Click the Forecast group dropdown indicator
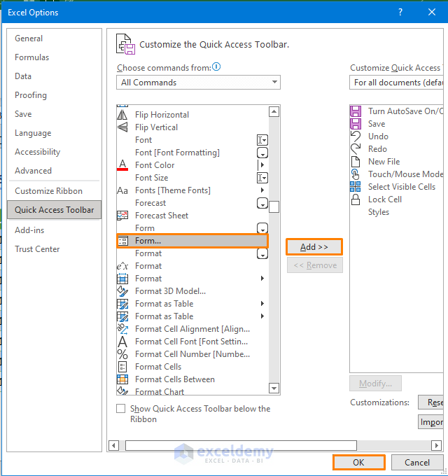 262,203
